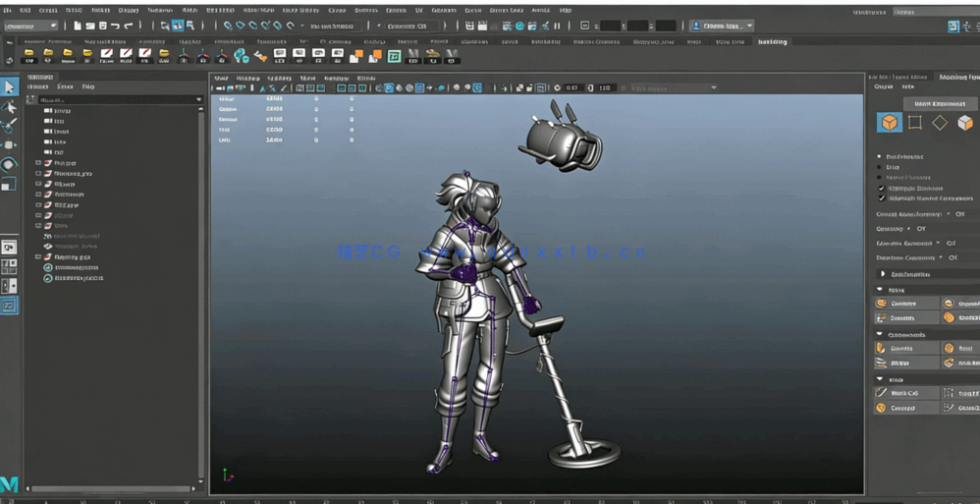The width and height of the screenshot is (980, 504).
Task: Click the redo curved arrow icon
Action: (128, 26)
